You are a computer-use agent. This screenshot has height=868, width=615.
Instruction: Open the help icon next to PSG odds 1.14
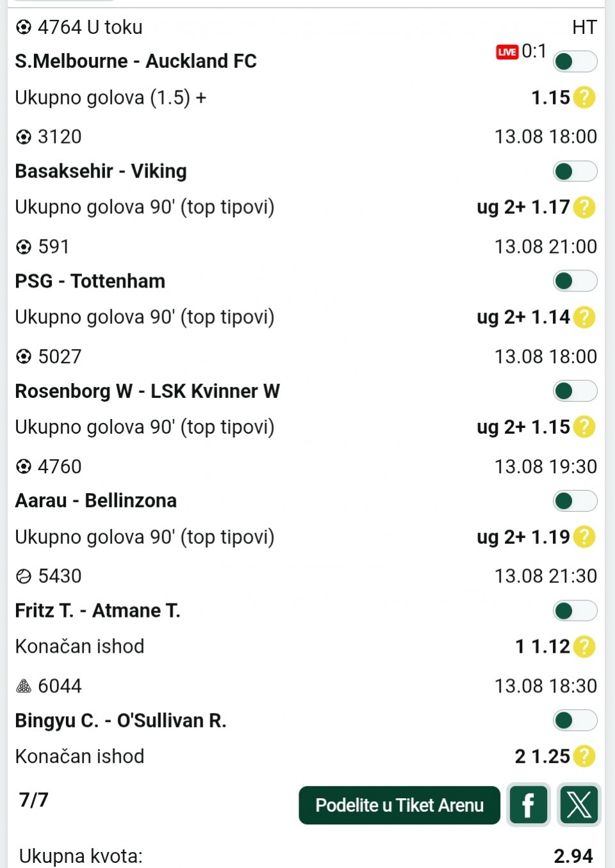pos(584,317)
